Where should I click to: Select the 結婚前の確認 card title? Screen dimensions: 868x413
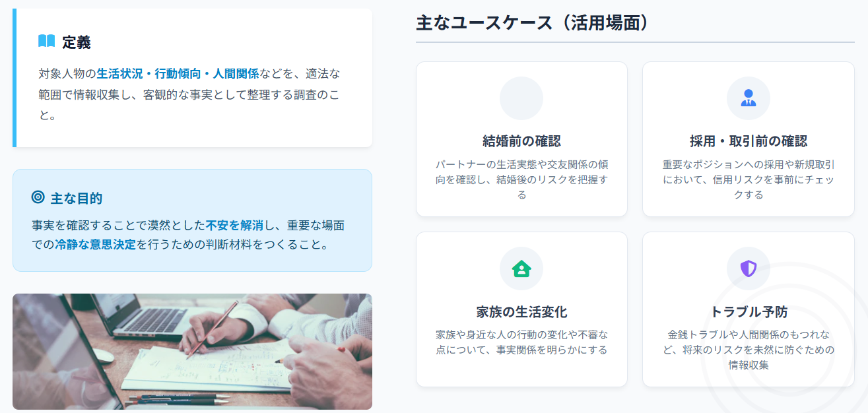(x=521, y=141)
